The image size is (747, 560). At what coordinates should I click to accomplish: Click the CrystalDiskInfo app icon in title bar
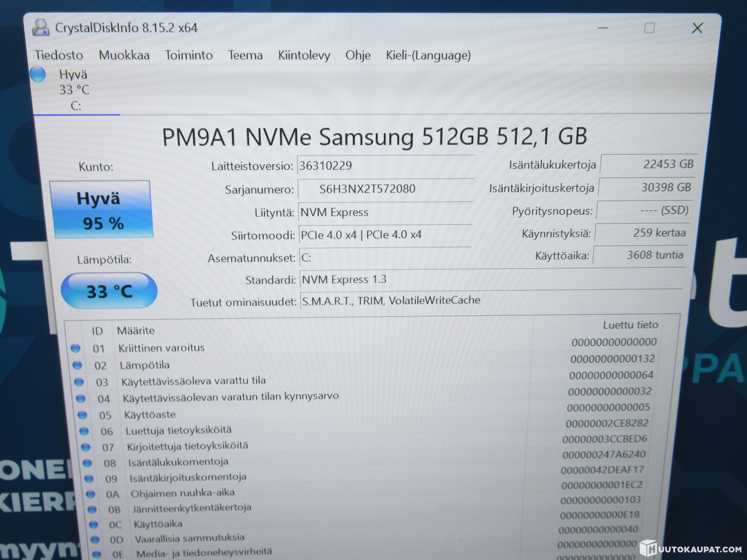click(40, 27)
